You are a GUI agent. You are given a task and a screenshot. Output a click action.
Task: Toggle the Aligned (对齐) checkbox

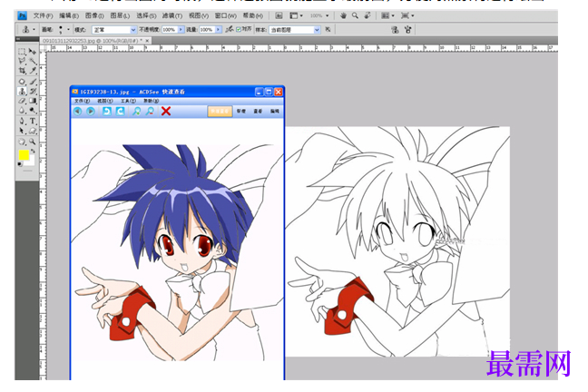[x=239, y=29]
